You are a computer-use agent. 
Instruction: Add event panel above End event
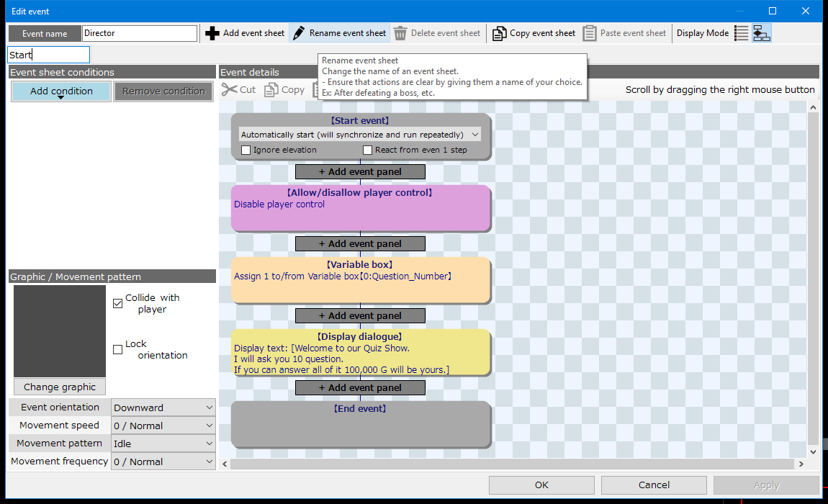click(360, 387)
